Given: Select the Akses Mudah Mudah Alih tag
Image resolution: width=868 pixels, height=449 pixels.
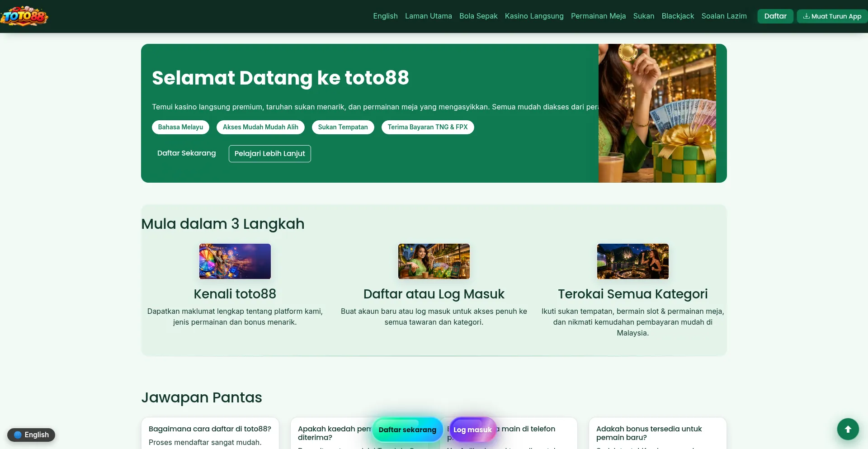Looking at the screenshot, I should click(260, 127).
